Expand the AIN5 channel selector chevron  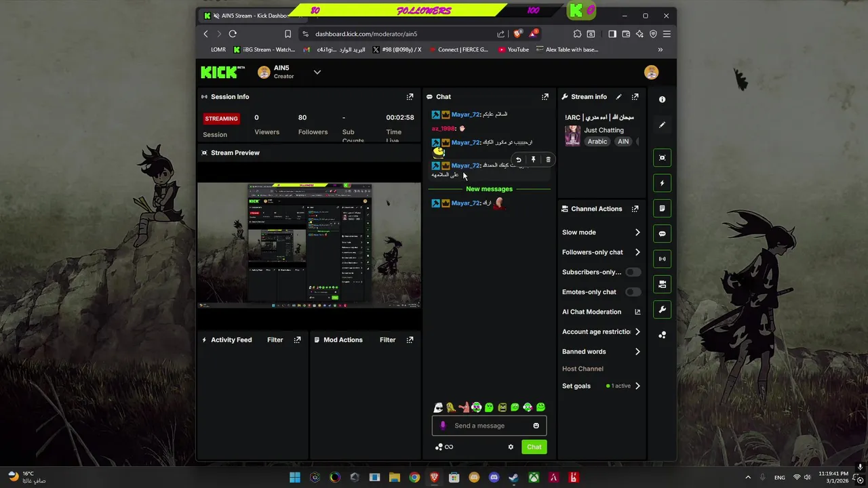click(317, 73)
